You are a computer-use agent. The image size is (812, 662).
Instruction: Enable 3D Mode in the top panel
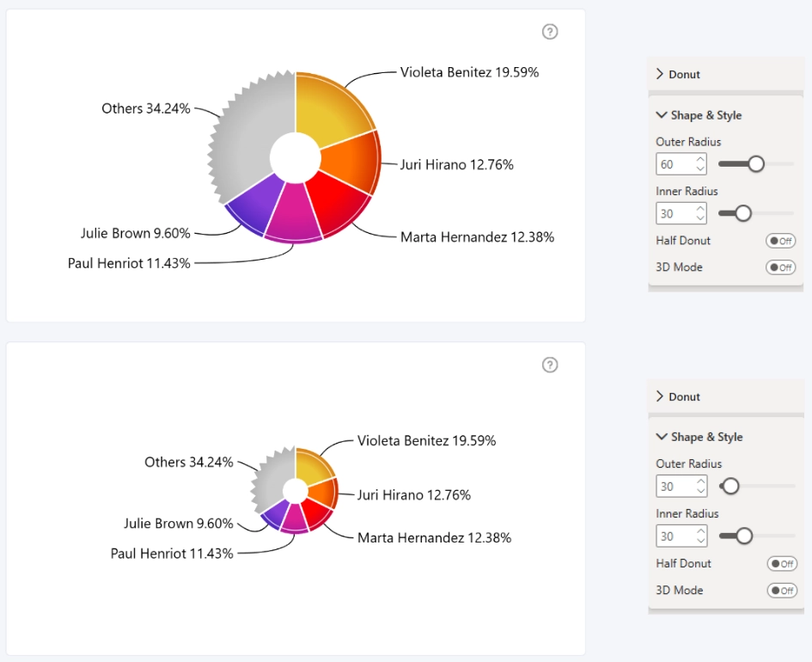click(780, 267)
